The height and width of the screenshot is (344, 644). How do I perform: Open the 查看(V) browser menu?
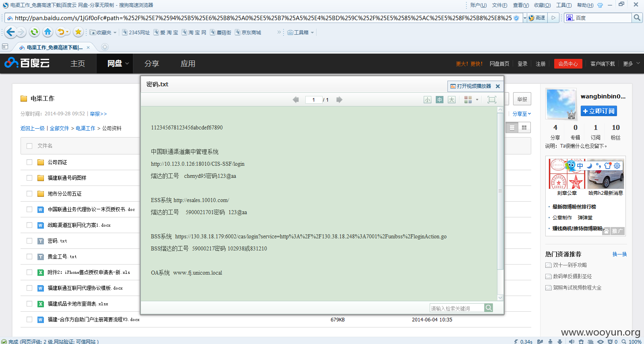tap(521, 5)
